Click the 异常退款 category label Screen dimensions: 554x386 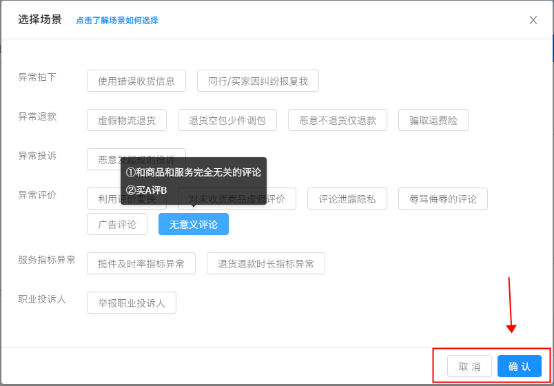pos(37,116)
